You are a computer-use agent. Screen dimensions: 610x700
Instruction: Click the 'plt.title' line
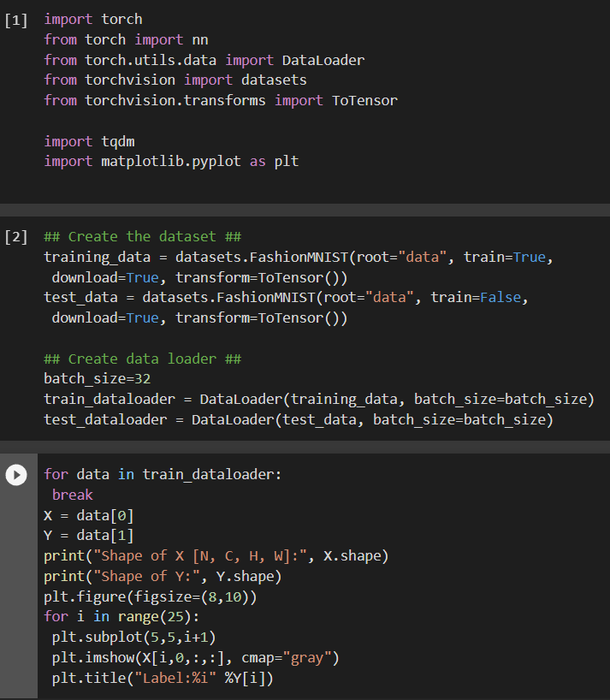pos(163,679)
